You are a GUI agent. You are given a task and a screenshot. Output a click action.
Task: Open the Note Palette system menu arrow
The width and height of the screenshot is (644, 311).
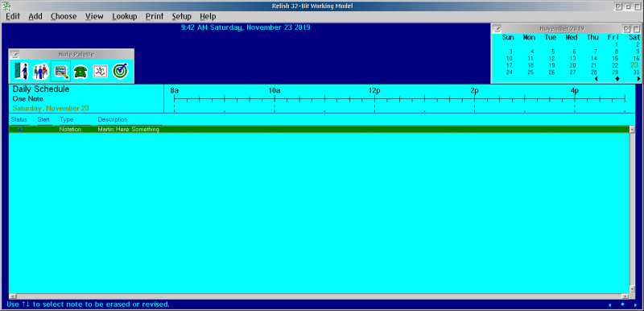15,54
